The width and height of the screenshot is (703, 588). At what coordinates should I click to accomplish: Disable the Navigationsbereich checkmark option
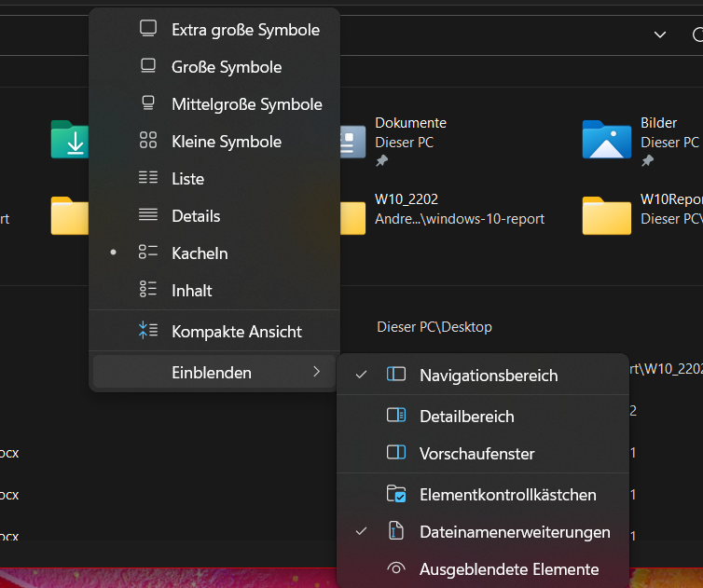[483, 375]
